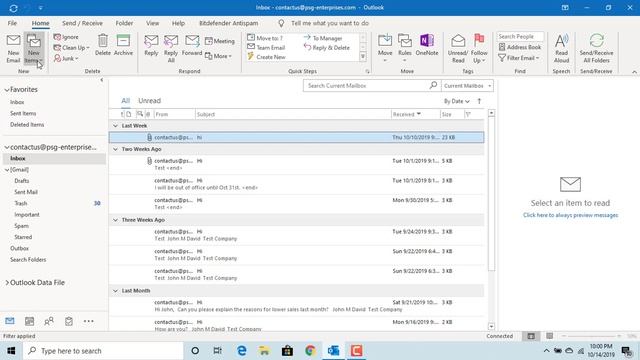Open the Junk dropdown
Screen dimensions: 640x360
(x=66, y=58)
